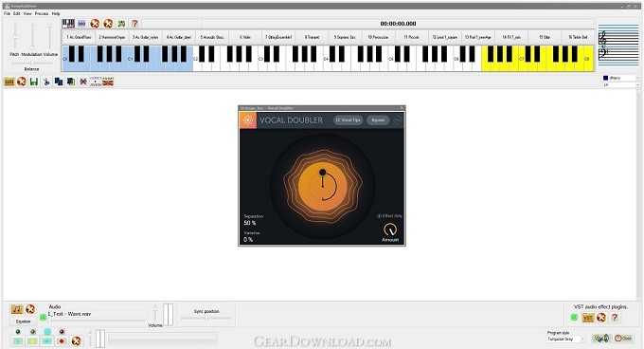Select the 10 Percussion instrument tab
Screen dimensions: 644x349
click(378, 37)
